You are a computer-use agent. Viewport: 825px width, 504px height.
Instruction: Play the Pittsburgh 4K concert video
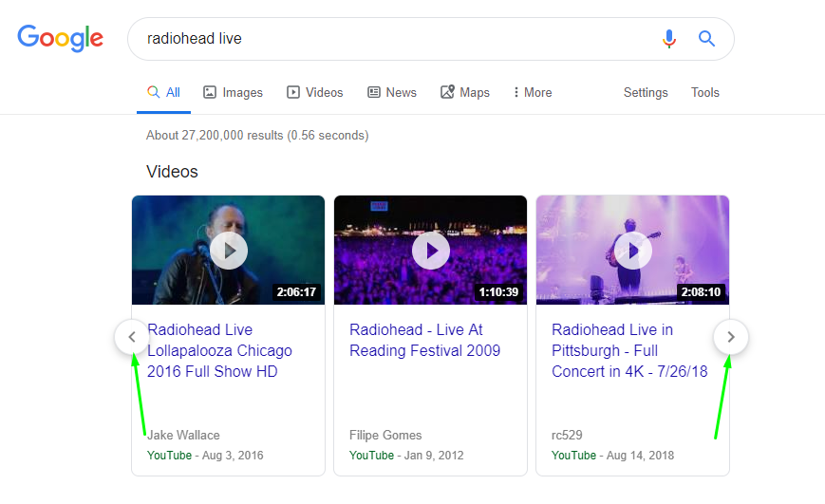pos(633,251)
